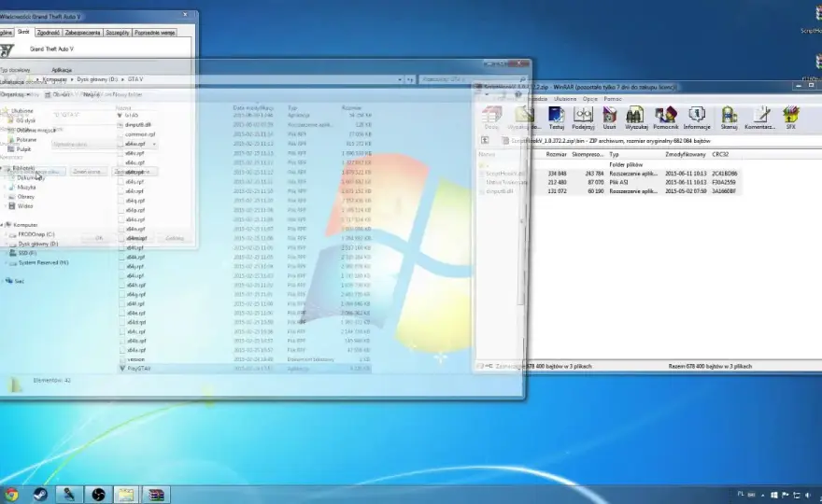Click the WinRAR icon on the taskbar
The height and width of the screenshot is (504, 822).
click(156, 494)
